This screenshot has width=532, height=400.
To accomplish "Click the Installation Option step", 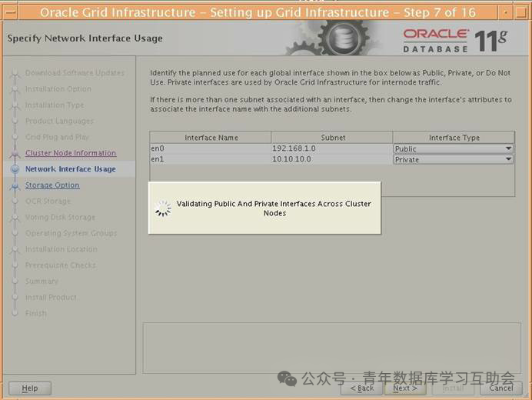I will (58, 89).
